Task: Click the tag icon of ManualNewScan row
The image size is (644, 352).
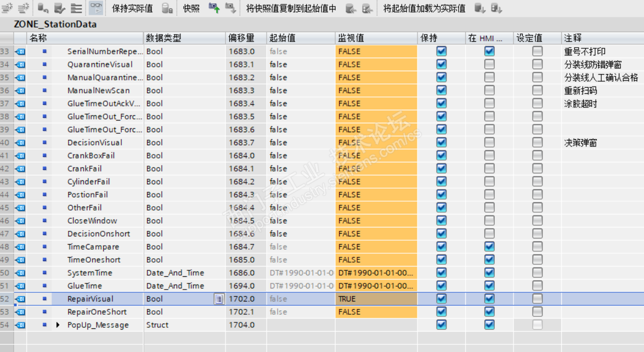Action: (20, 90)
